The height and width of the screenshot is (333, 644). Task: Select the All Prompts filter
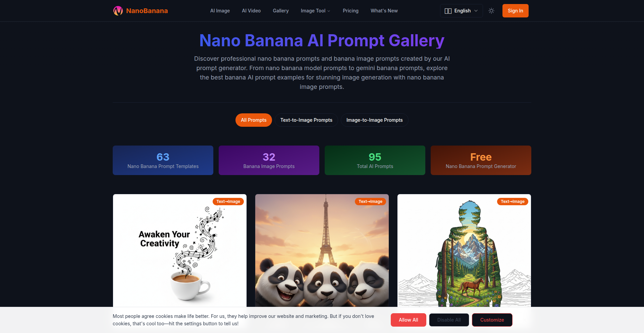click(x=254, y=120)
